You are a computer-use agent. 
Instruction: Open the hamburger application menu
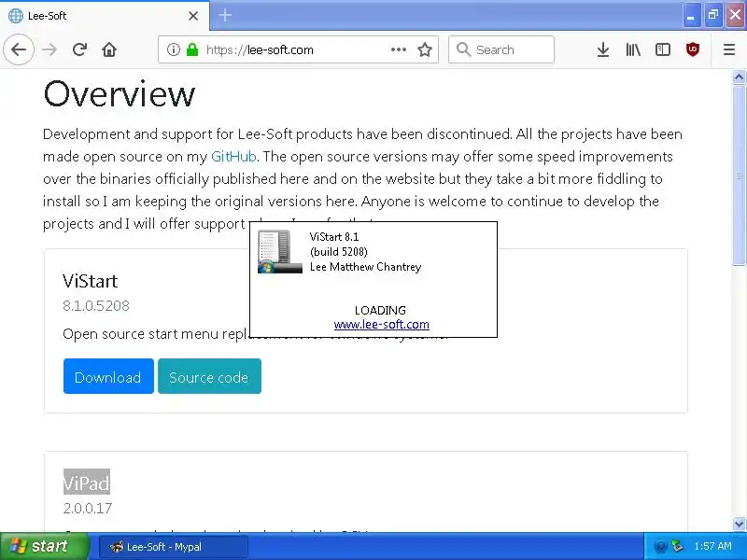(x=729, y=49)
